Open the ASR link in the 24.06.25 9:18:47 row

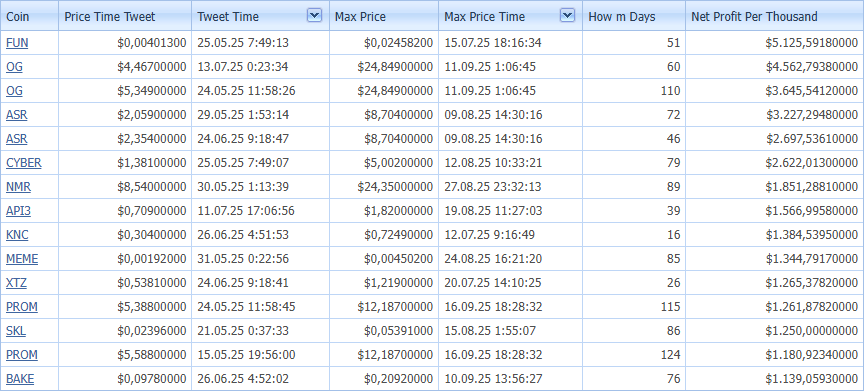coord(17,139)
